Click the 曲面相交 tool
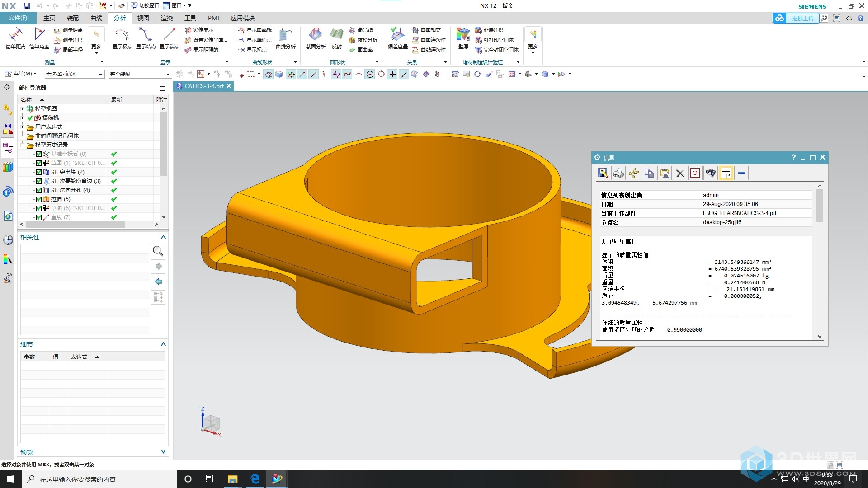This screenshot has width=868, height=488. tap(426, 30)
